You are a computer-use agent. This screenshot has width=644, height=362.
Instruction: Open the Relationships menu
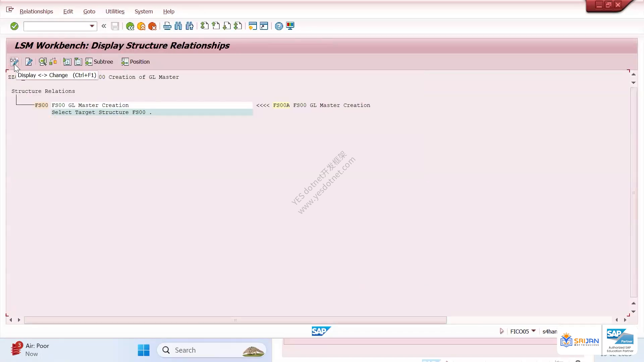click(36, 11)
